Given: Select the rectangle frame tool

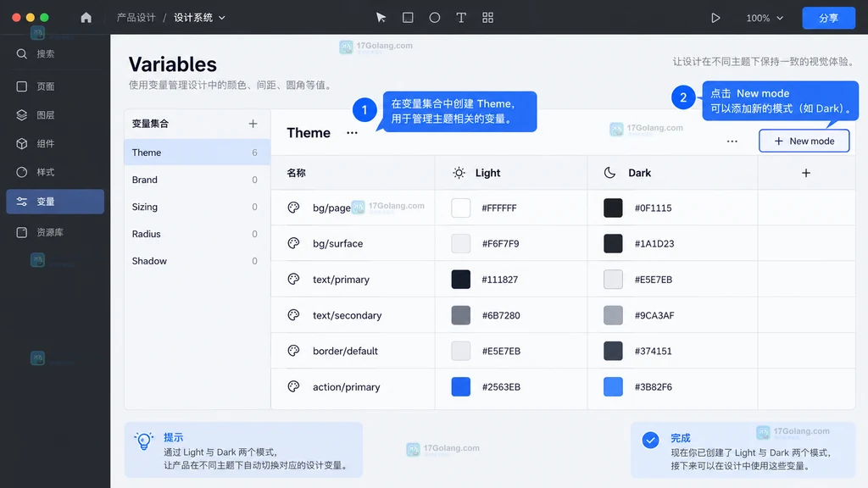Looking at the screenshot, I should point(408,18).
